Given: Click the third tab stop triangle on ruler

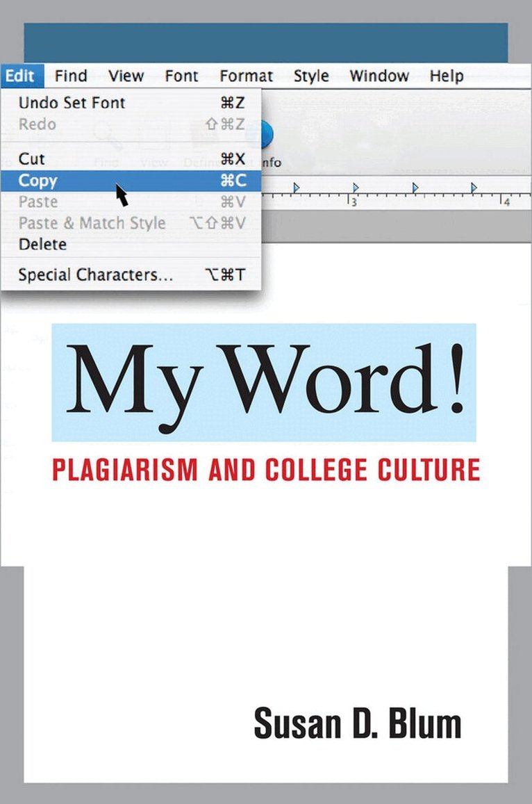Looking at the screenshot, I should tap(415, 188).
